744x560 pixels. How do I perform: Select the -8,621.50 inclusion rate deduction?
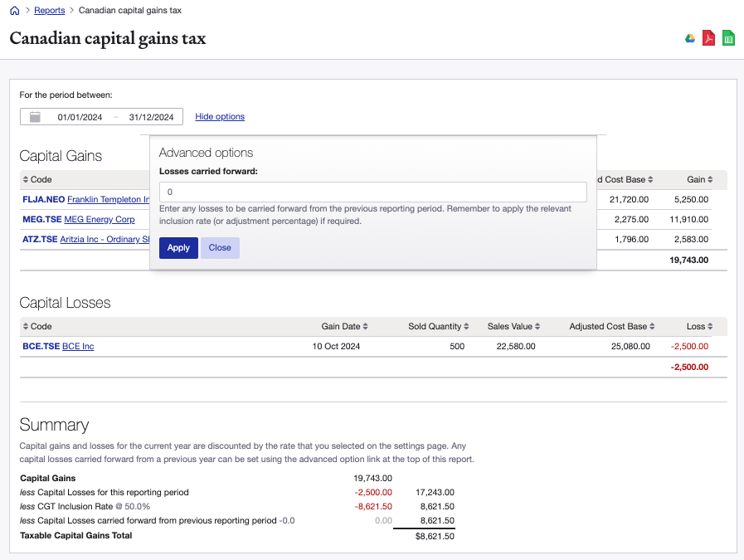(x=373, y=506)
